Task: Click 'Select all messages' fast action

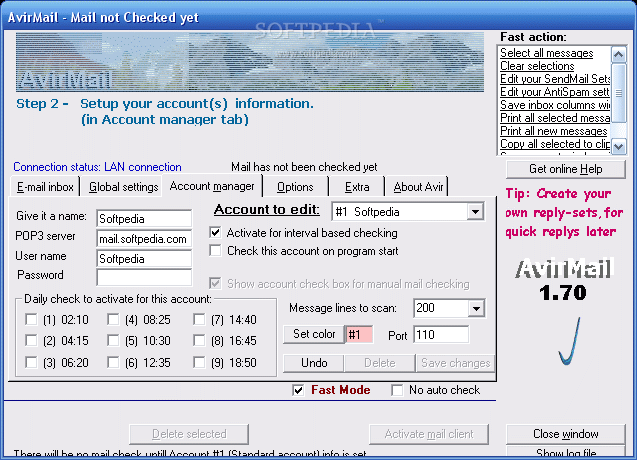Action: tap(546, 53)
